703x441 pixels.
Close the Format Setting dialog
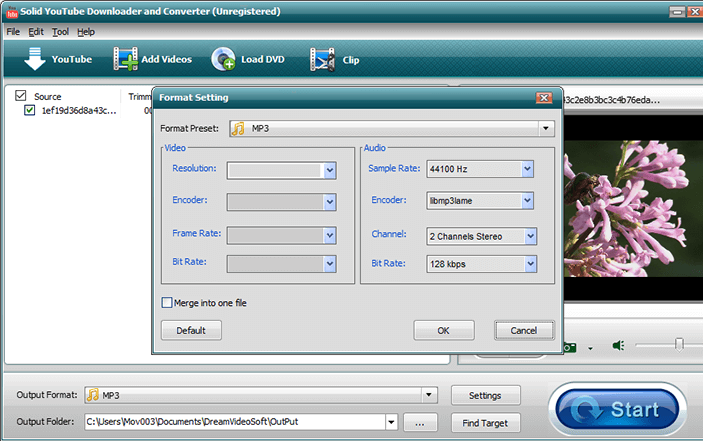coord(544,98)
